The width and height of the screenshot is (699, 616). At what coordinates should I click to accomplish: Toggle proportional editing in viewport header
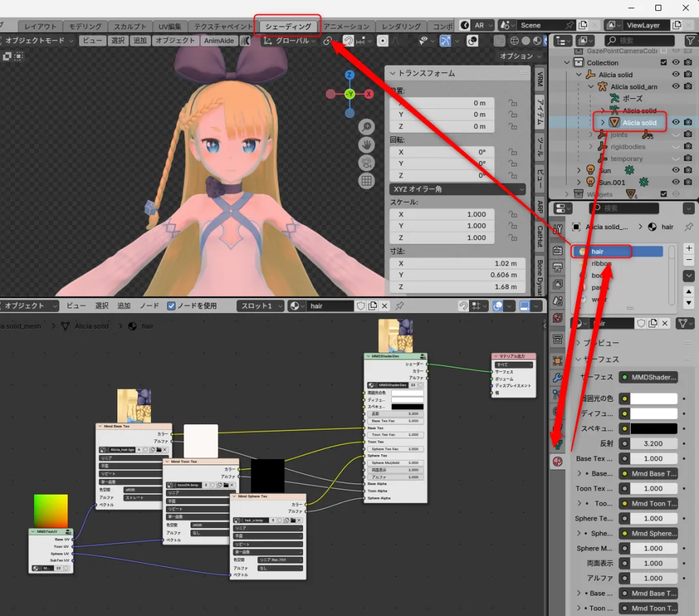382,41
